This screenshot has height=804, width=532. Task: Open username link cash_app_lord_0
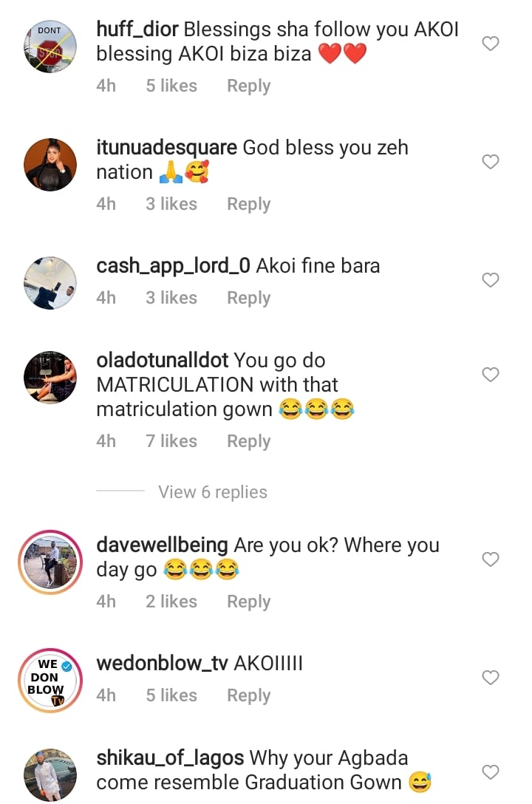pyautogui.click(x=174, y=266)
